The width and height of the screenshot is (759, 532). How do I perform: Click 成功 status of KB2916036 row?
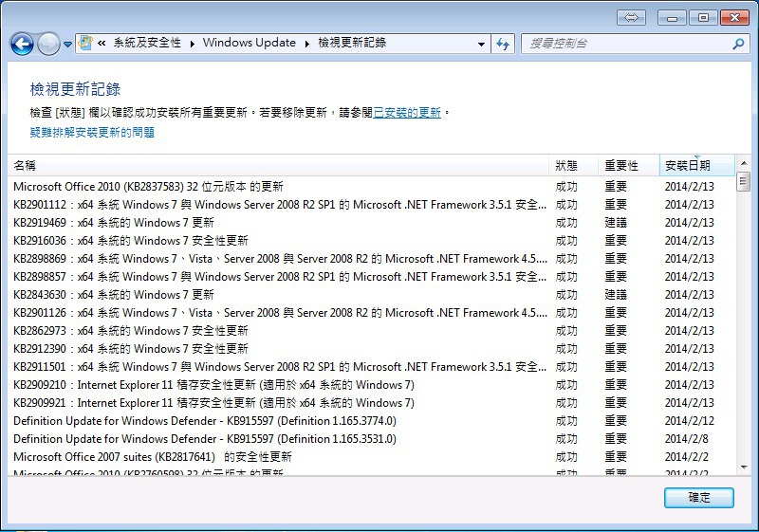(566, 240)
